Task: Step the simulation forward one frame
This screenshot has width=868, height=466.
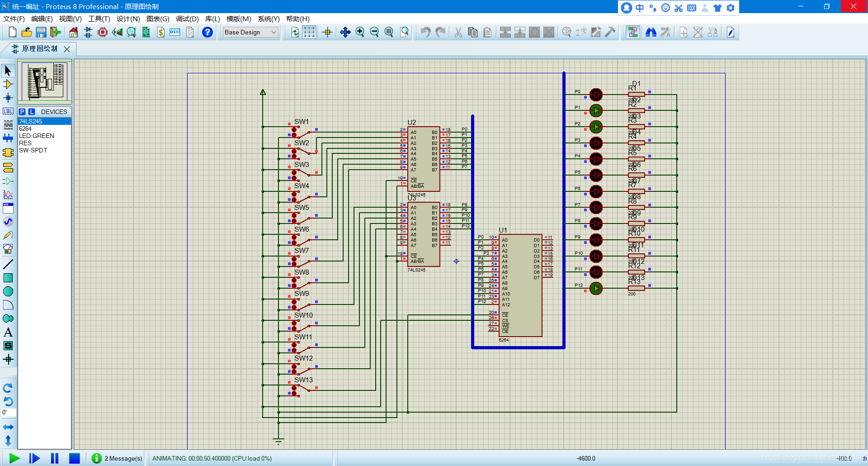Action: tap(34, 458)
